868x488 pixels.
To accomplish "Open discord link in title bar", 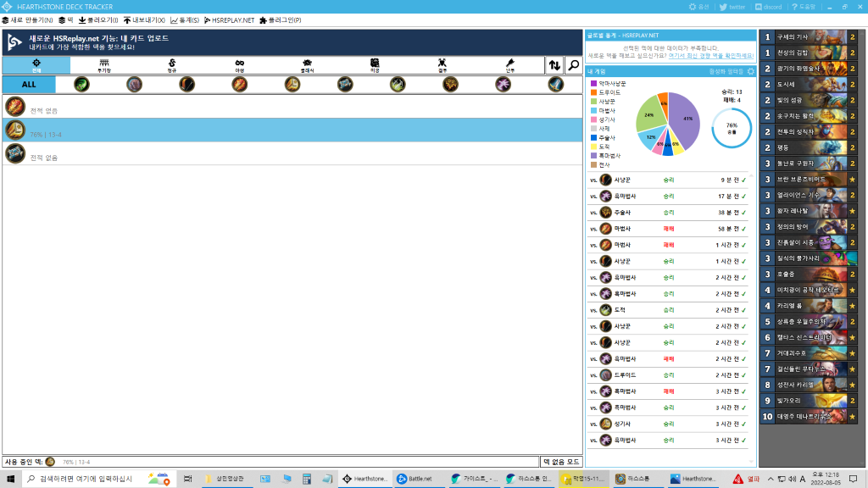I will 768,7.
